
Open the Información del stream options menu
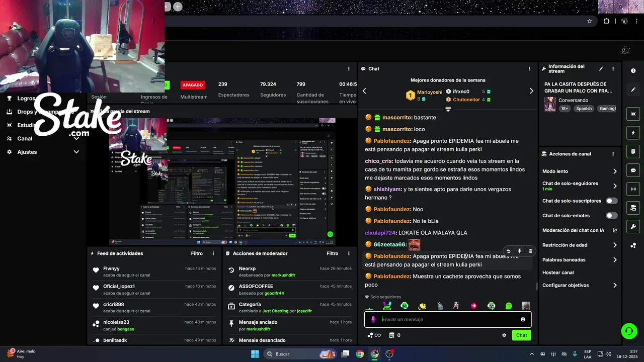tap(613, 69)
